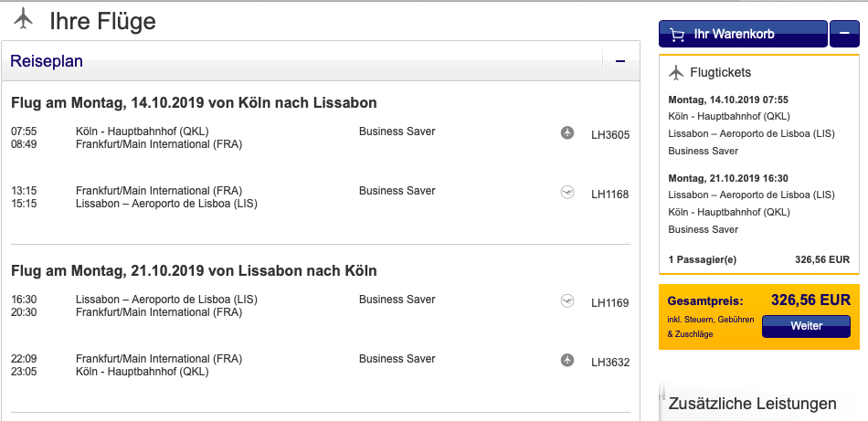Screen dimensions: 868x421
Task: Click the train carrier icon for LH3605
Action: [x=567, y=133]
